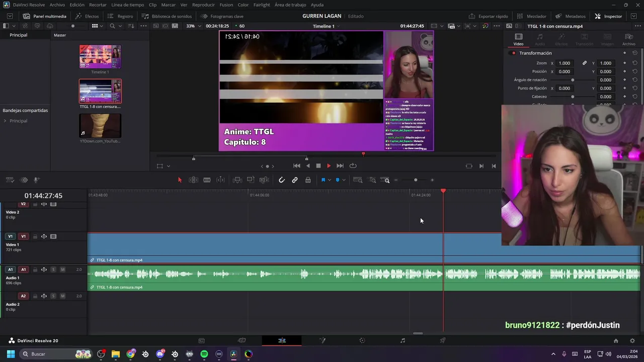Click the Custom Zoom magnifier icon
644x362 pixels.
[385, 180]
